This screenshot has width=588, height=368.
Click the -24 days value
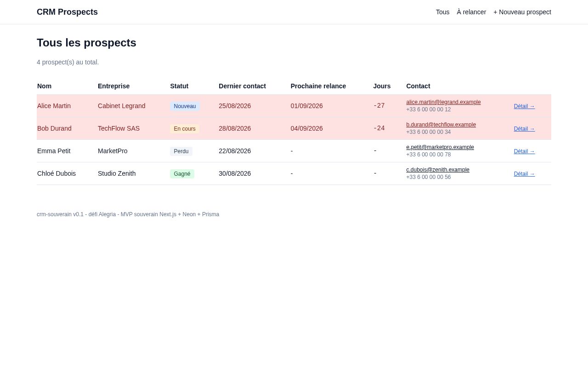click(x=379, y=128)
